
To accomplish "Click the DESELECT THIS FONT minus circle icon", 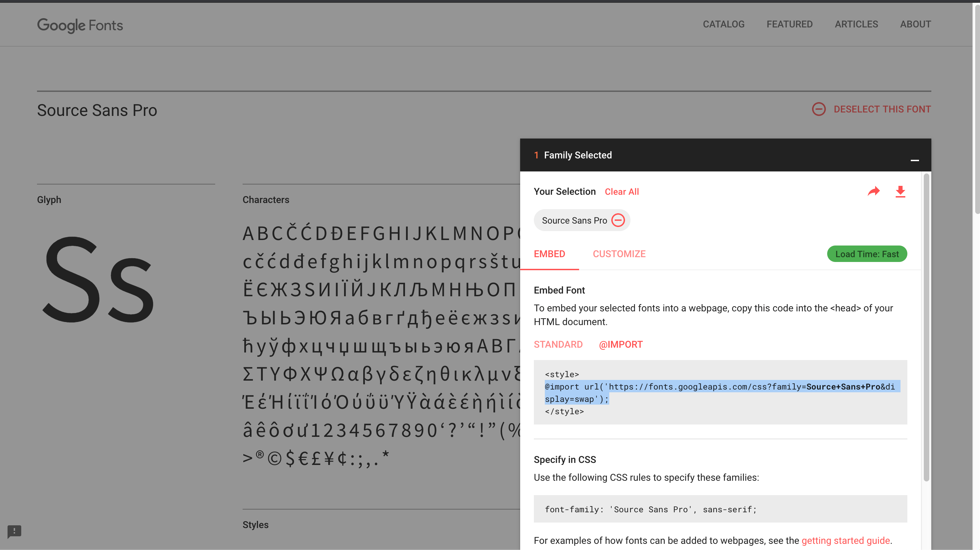I will (x=818, y=109).
